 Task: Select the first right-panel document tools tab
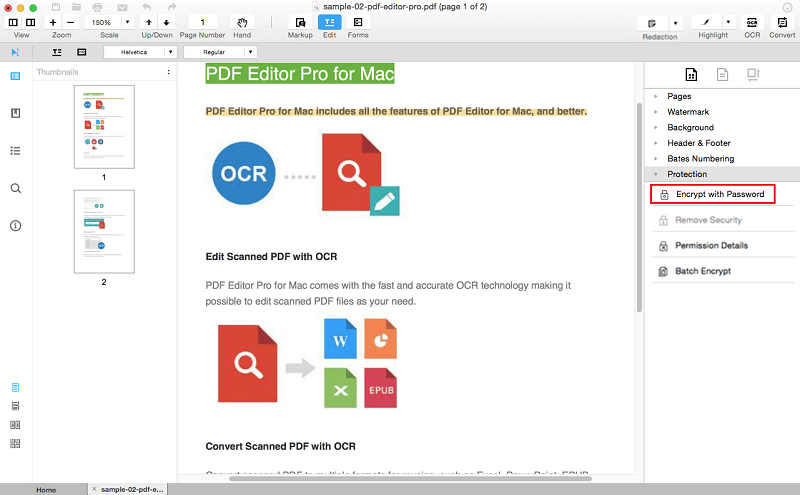[691, 75]
